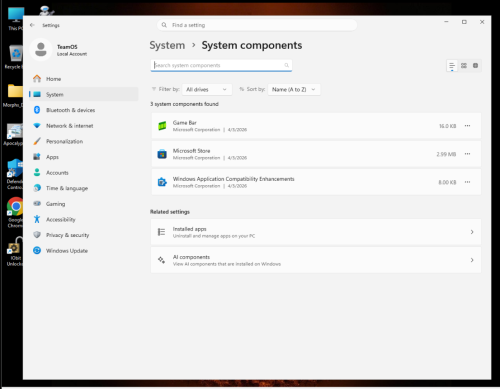This screenshot has width=500, height=389.
Task: Open Installed apps related setting
Action: (x=316, y=232)
